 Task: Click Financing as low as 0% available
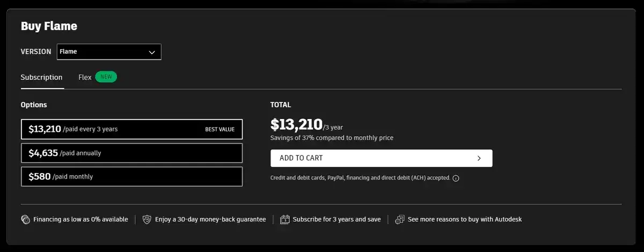click(x=80, y=219)
